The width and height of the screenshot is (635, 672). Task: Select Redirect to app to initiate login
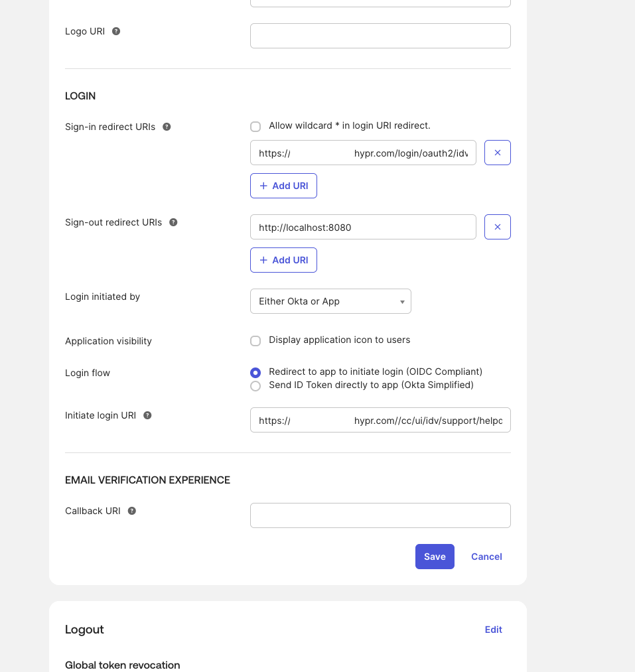[255, 373]
